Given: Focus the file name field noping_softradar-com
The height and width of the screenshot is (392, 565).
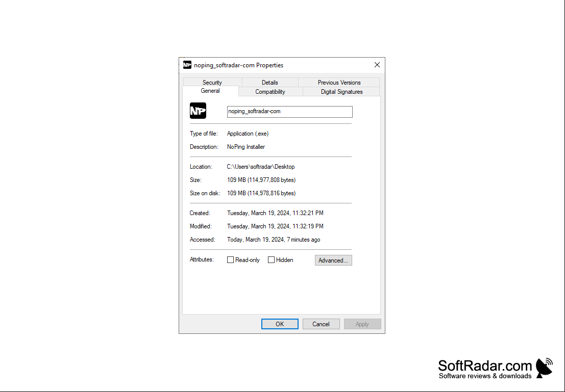Looking at the screenshot, I should click(290, 112).
